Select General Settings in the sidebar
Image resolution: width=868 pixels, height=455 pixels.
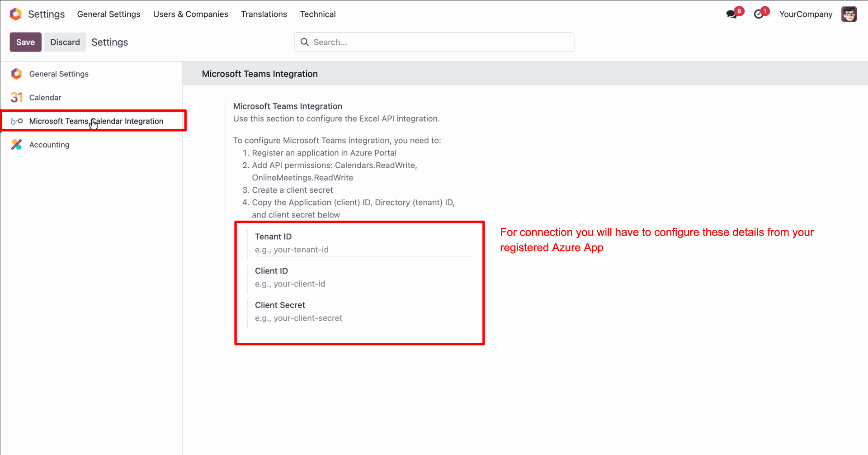click(x=91, y=74)
